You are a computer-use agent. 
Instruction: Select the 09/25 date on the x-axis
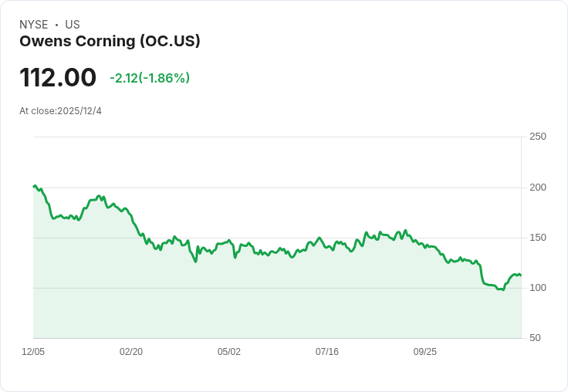425,352
